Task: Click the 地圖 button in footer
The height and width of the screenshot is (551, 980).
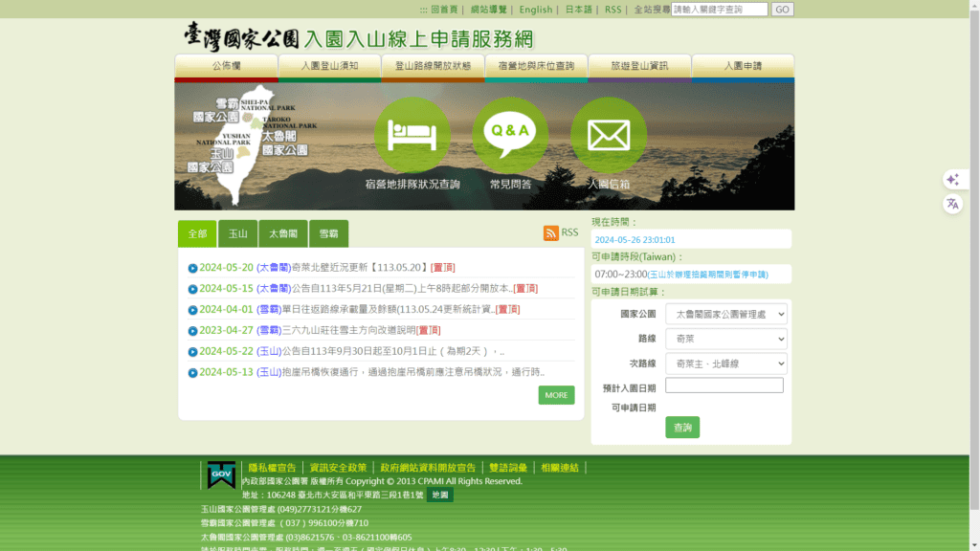Action: (x=440, y=495)
